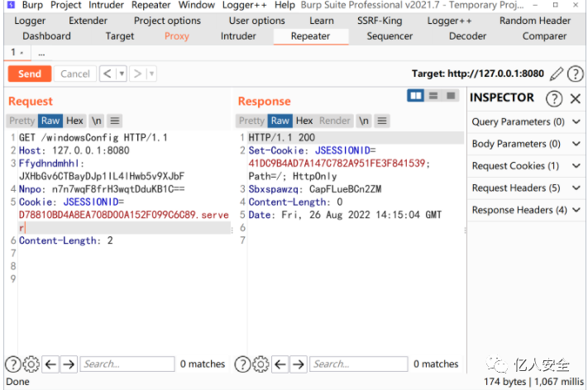
Task: Switch response view to Hex
Action: coord(304,121)
